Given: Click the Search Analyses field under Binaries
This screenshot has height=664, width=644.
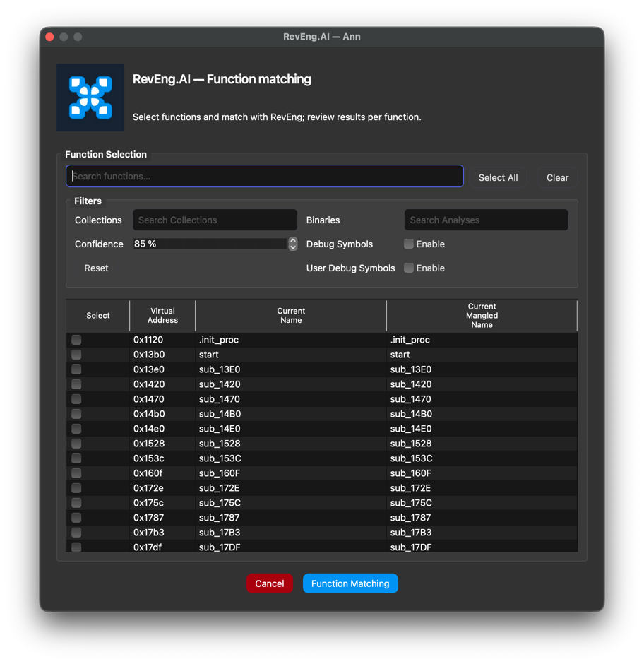Looking at the screenshot, I should [486, 220].
